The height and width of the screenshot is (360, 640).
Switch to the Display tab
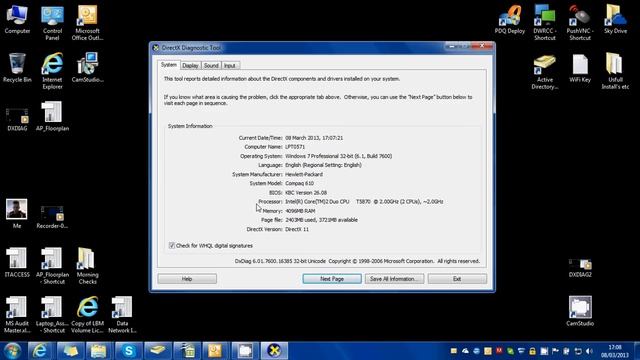190,65
